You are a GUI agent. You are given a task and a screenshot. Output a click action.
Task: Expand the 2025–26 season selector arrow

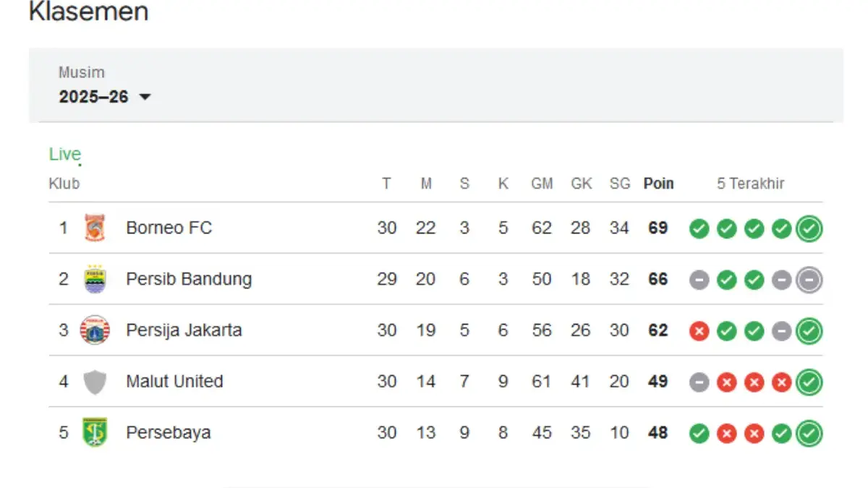click(x=145, y=97)
